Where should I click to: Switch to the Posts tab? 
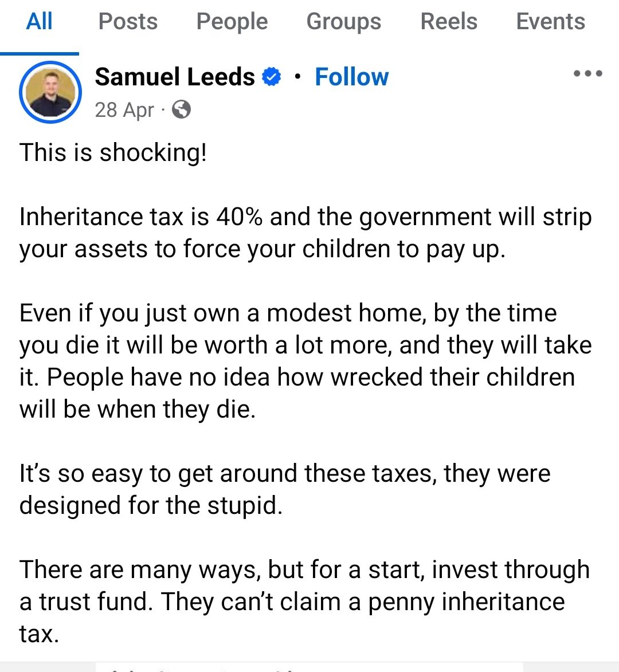tap(128, 22)
